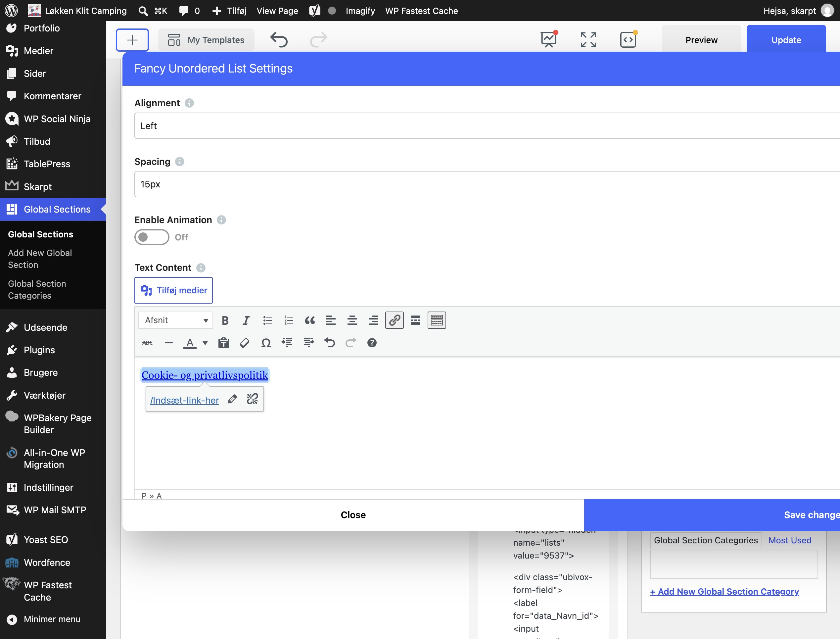Image resolution: width=840 pixels, height=639 pixels.
Task: Expand the text color picker arrow
Action: [x=205, y=343]
